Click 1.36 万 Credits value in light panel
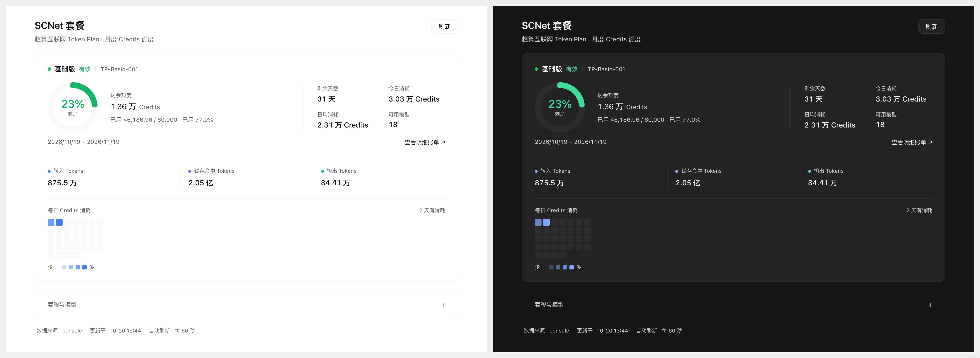 pos(135,107)
